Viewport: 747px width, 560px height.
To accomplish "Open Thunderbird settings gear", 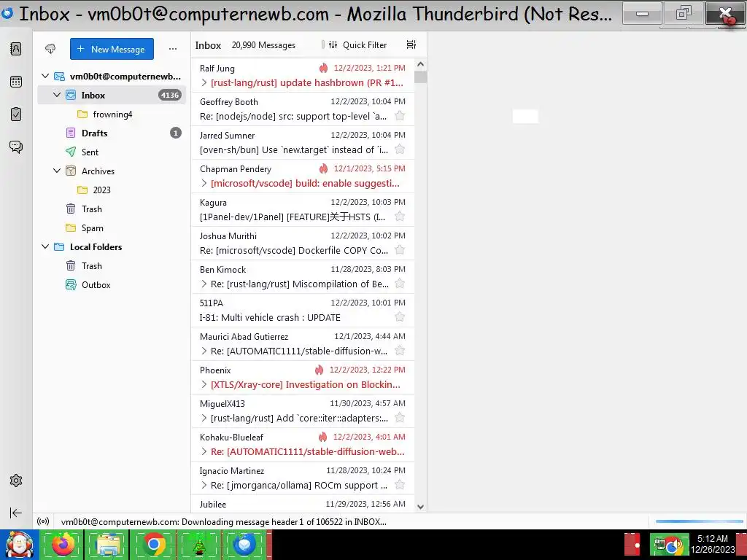I will (16, 481).
